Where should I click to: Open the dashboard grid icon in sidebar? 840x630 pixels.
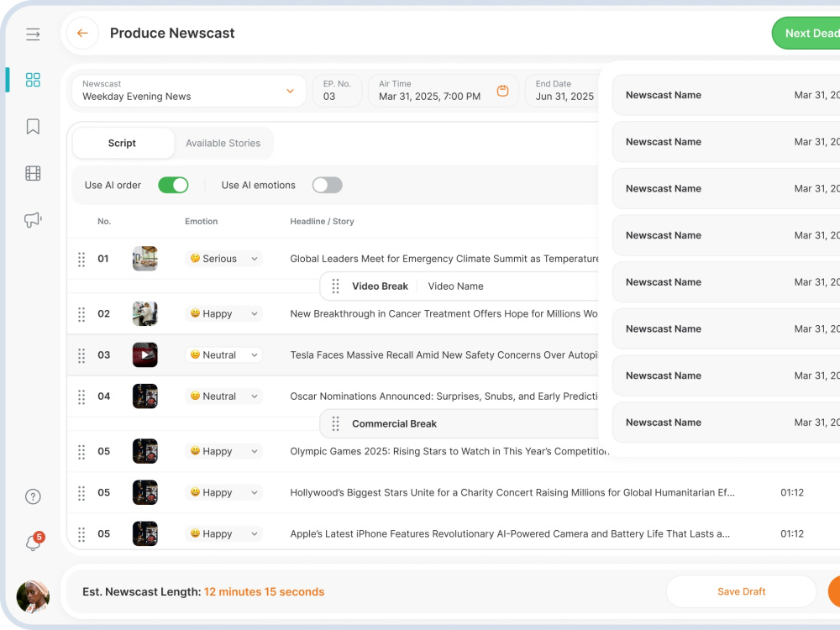click(x=33, y=80)
